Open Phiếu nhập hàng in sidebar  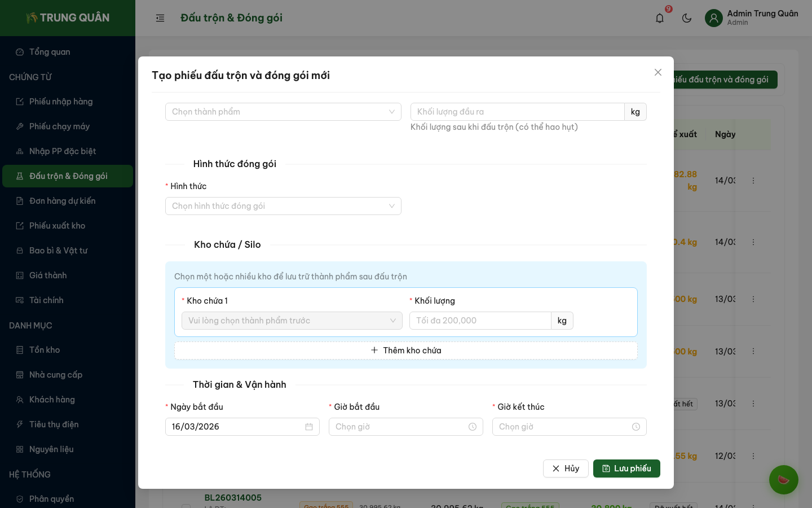61,102
